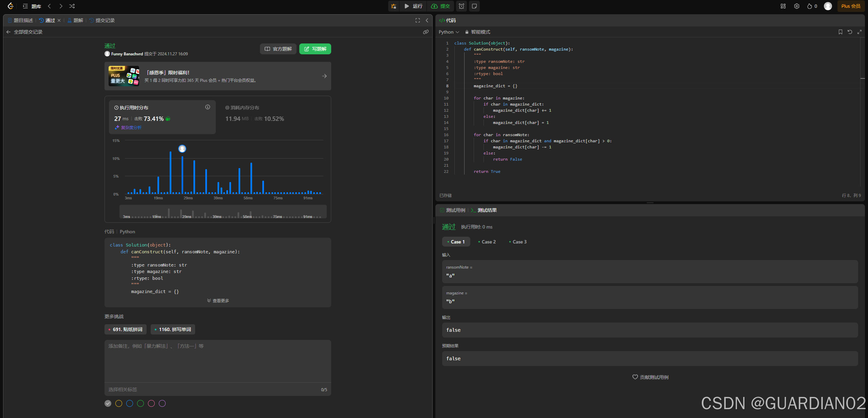The height and width of the screenshot is (418, 868).
Task: Open the Python language dropdown
Action: point(449,32)
